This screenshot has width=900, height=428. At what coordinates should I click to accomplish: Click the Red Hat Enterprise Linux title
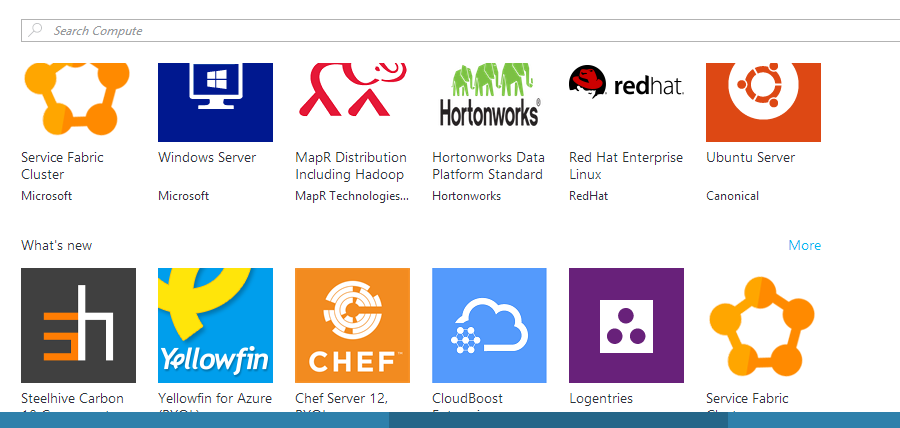[x=626, y=166]
